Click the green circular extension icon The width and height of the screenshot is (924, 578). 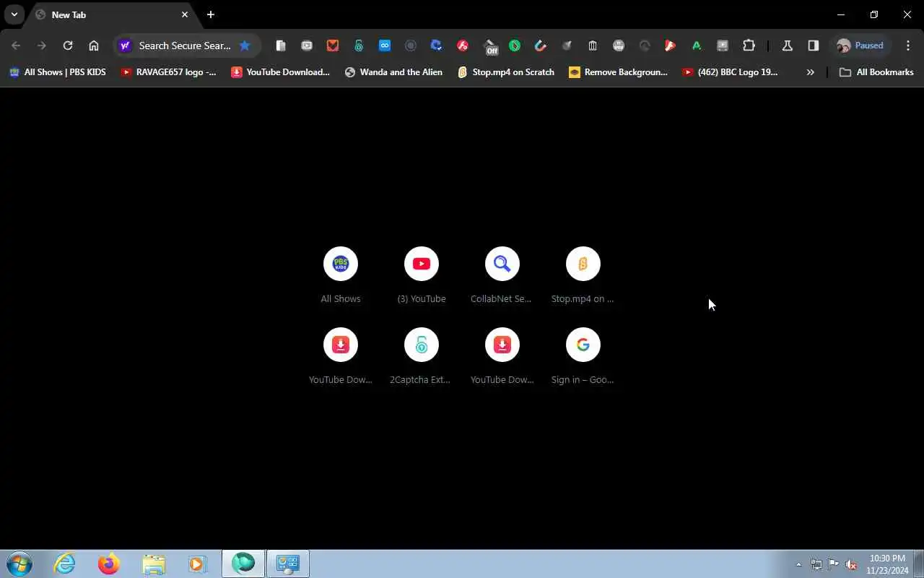coord(515,46)
